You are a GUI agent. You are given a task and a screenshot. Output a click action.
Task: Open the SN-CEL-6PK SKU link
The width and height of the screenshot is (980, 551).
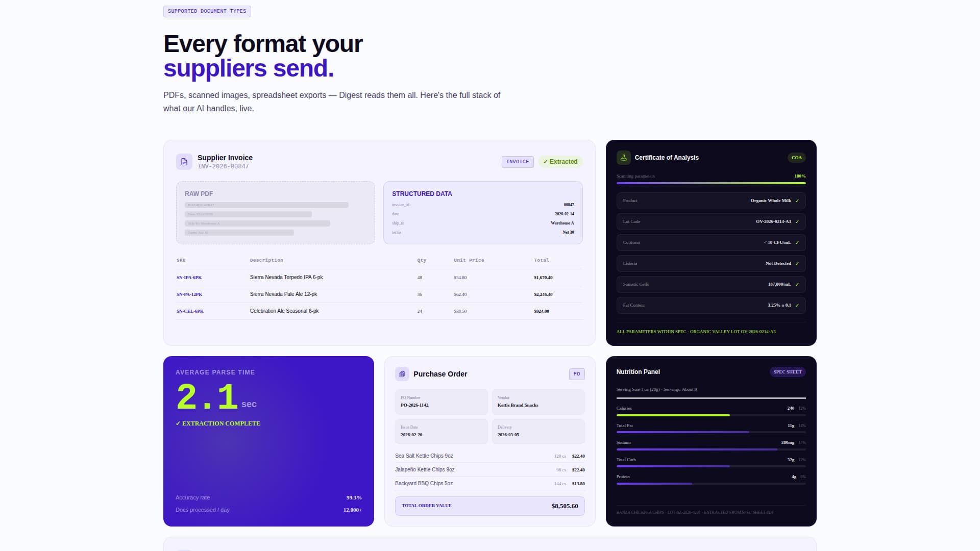189,311
